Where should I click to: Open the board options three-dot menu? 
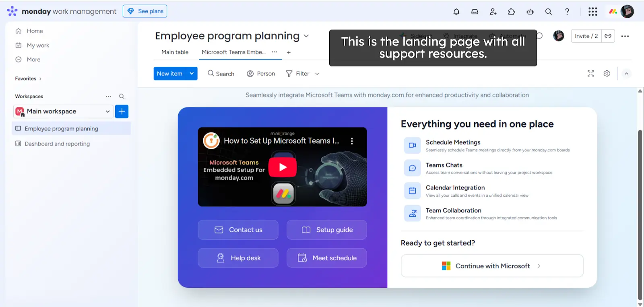(625, 36)
